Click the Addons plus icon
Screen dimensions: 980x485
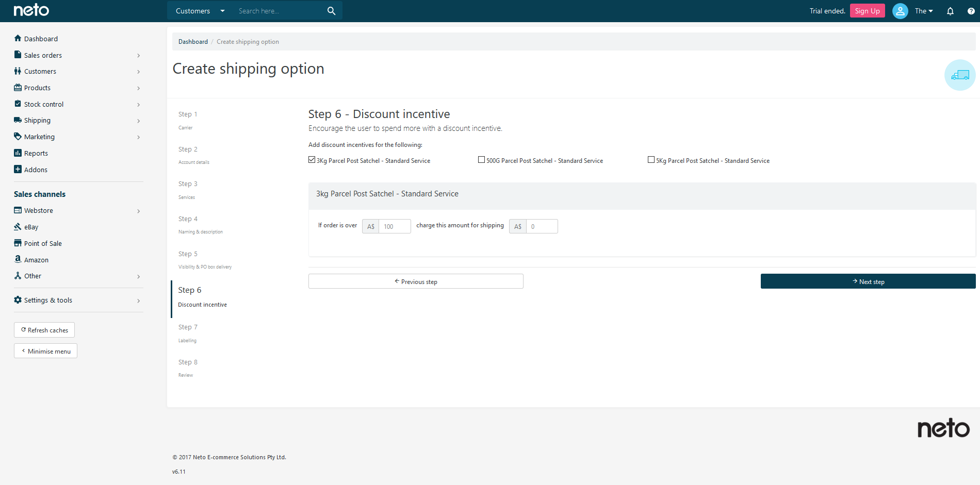18,169
